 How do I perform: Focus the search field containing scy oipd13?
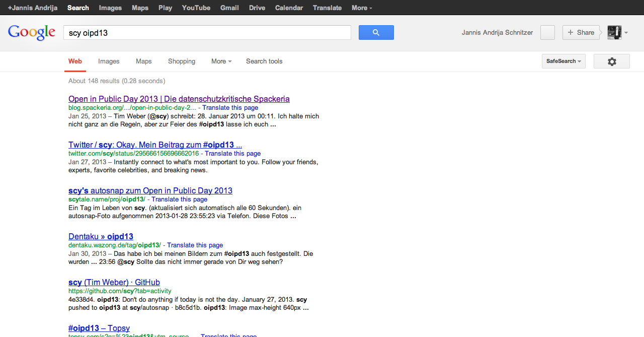click(207, 33)
